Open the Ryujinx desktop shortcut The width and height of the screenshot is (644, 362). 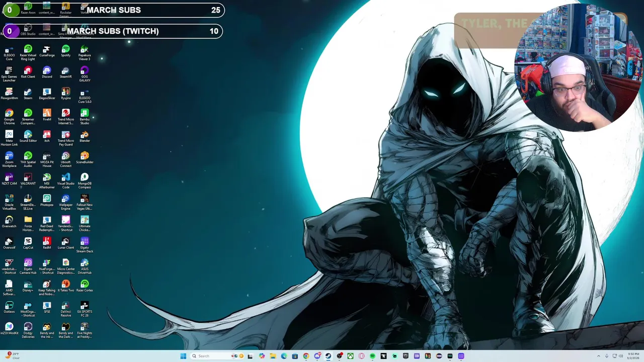65,94
